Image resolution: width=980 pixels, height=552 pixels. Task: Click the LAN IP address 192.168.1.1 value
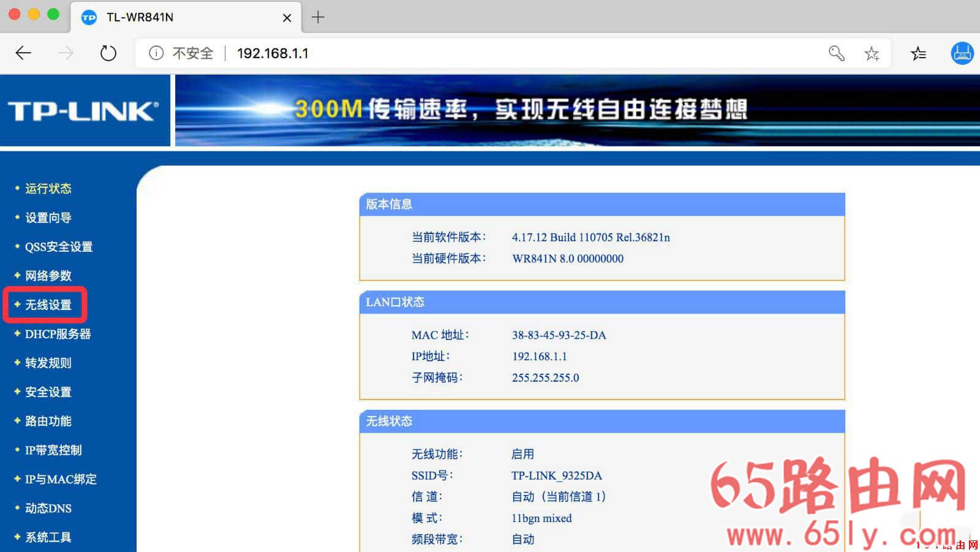click(540, 357)
